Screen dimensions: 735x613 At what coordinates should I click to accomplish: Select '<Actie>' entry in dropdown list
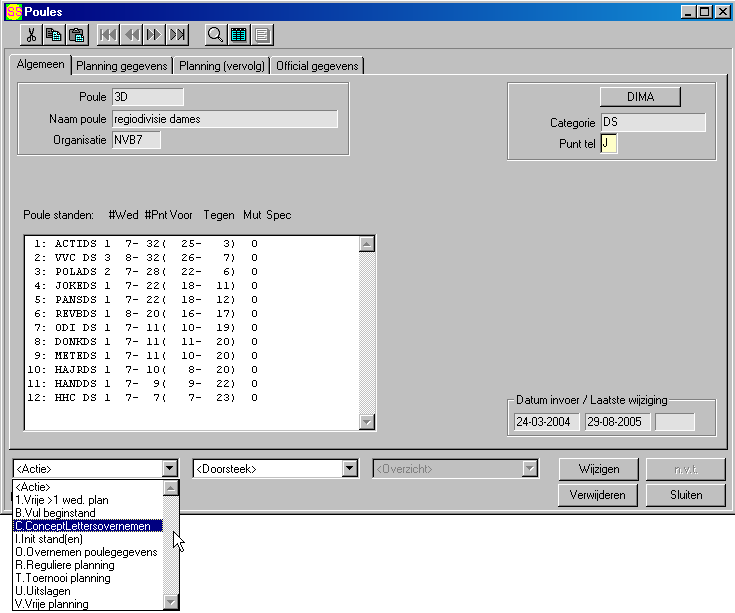pos(89,487)
